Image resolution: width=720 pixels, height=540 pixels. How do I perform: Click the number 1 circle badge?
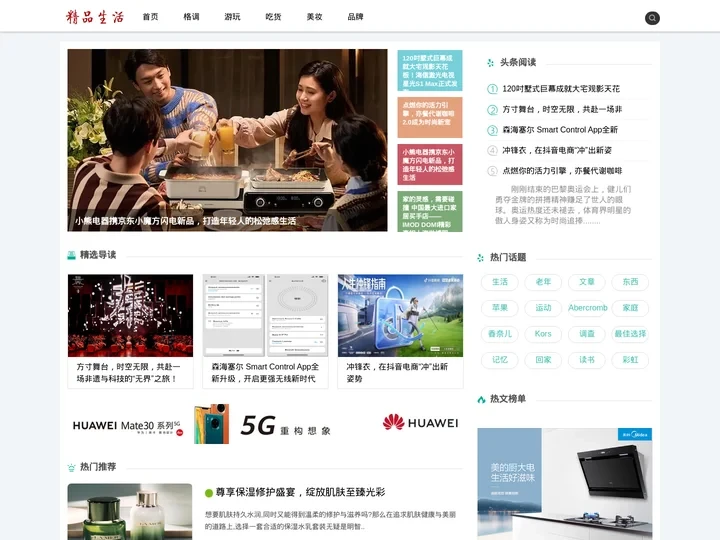point(492,89)
